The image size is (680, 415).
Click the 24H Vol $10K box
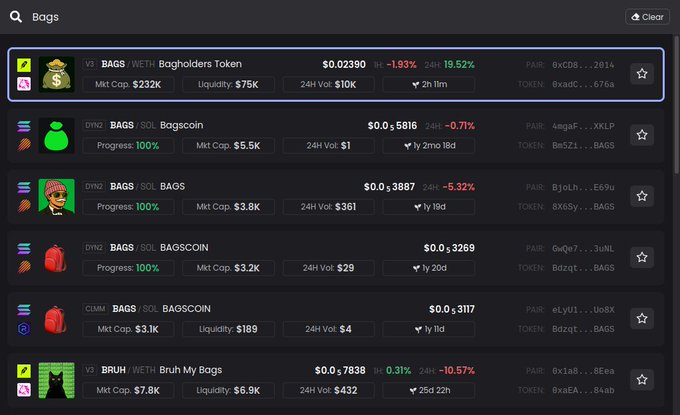328,84
